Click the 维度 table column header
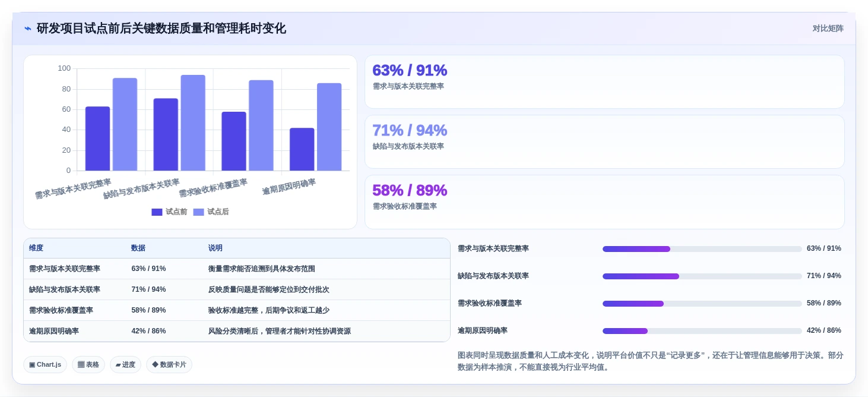This screenshot has height=397, width=868. click(x=36, y=248)
